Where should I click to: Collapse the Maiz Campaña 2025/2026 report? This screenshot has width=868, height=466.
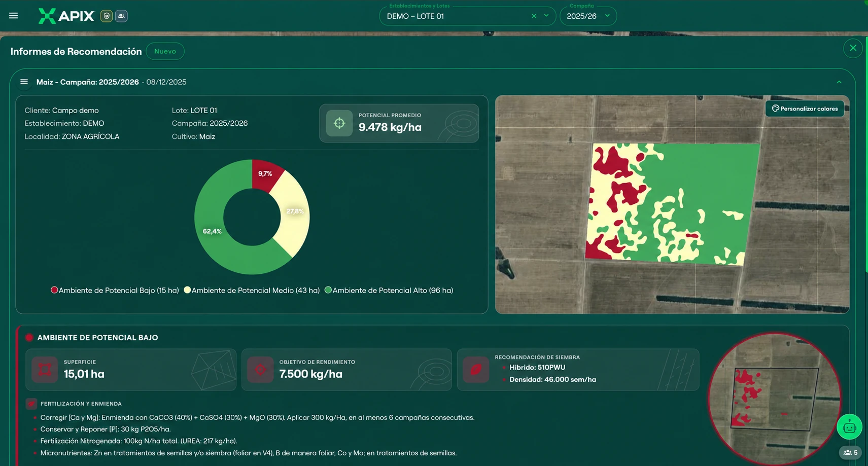(x=839, y=82)
